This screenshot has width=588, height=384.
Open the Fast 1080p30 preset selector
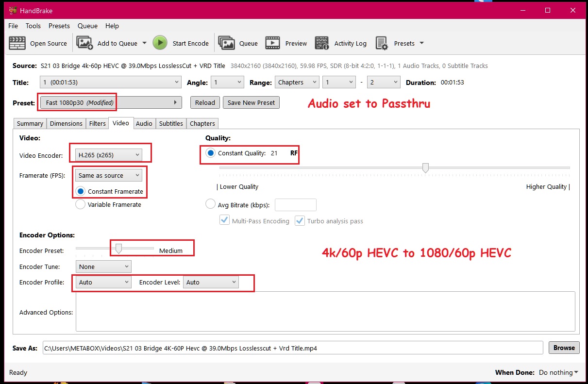(111, 102)
